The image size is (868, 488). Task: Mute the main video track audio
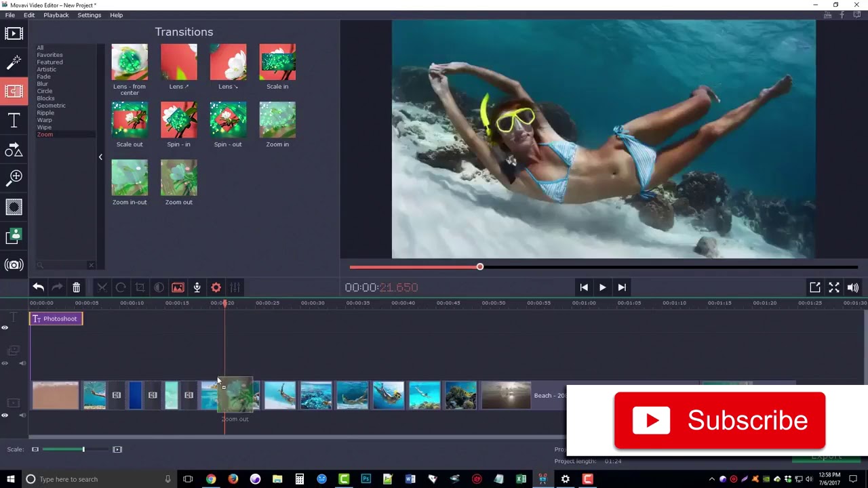coord(22,415)
